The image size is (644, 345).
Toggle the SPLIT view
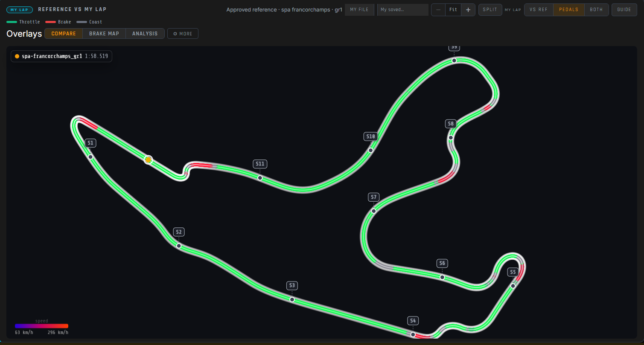490,10
